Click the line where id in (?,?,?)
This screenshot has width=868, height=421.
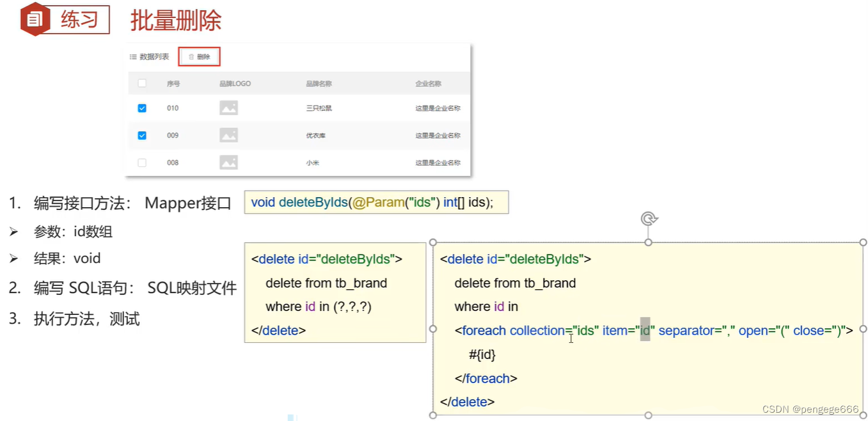(x=319, y=307)
